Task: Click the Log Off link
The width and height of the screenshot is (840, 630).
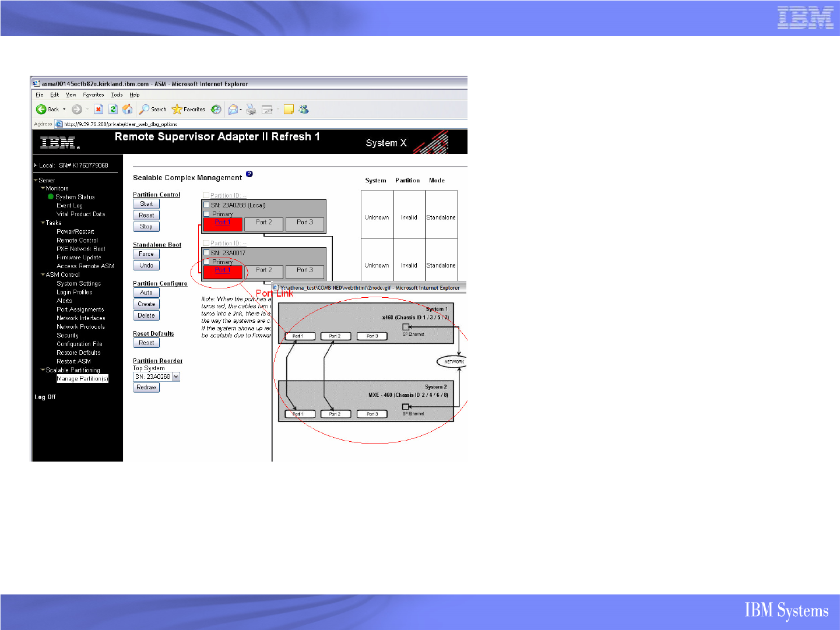Action: coord(45,397)
